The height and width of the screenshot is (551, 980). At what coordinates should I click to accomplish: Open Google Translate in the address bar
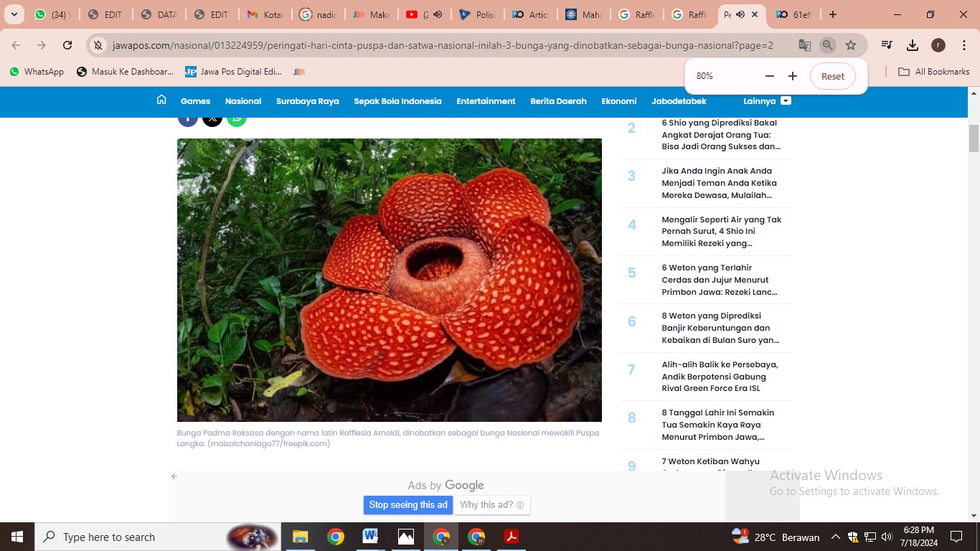[805, 44]
